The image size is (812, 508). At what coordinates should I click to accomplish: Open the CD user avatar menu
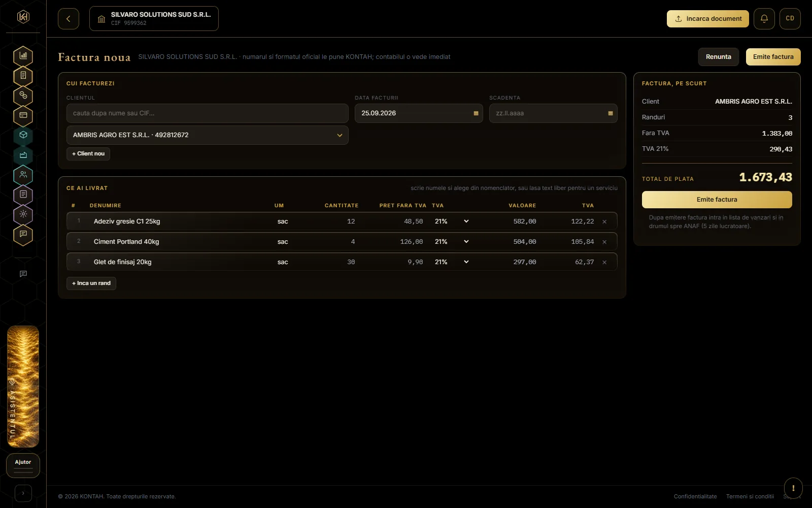click(x=790, y=19)
